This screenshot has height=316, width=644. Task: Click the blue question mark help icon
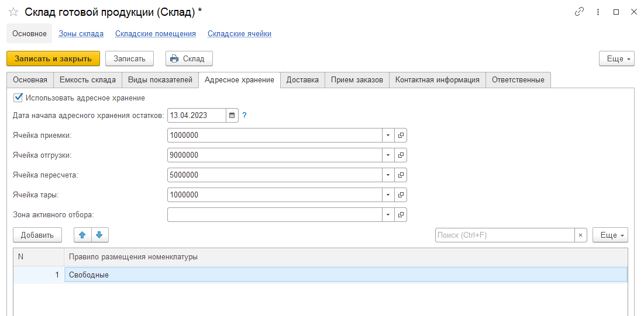(244, 116)
